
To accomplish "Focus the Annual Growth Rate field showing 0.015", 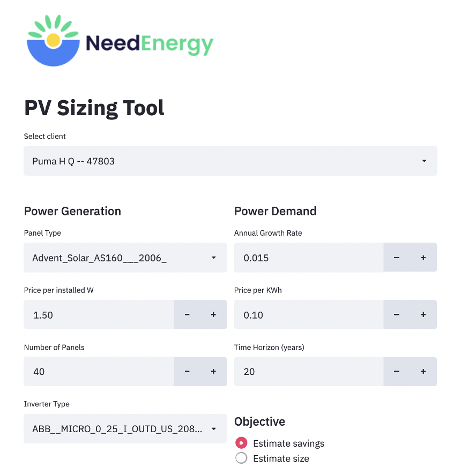I will [x=309, y=258].
